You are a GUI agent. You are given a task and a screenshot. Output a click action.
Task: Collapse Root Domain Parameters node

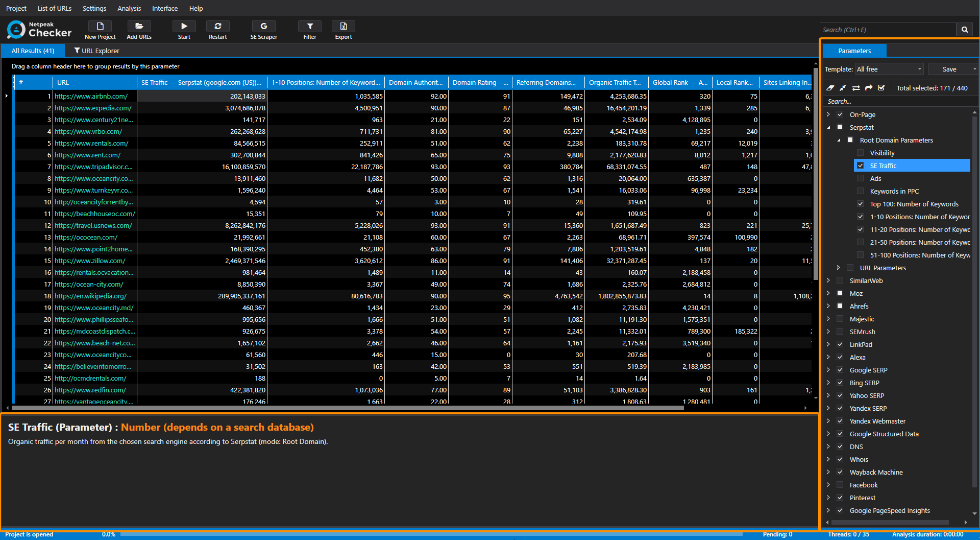pos(839,140)
